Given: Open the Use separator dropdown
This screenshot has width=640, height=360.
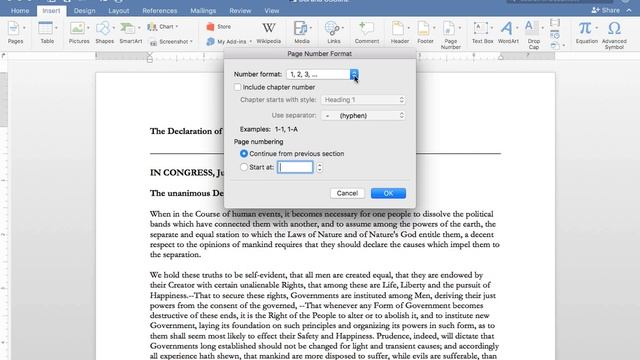Looking at the screenshot, I should [x=363, y=116].
